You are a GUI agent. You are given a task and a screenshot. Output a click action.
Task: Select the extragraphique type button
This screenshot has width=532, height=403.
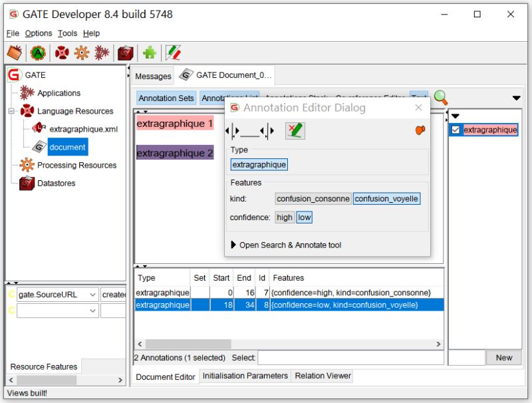[259, 164]
